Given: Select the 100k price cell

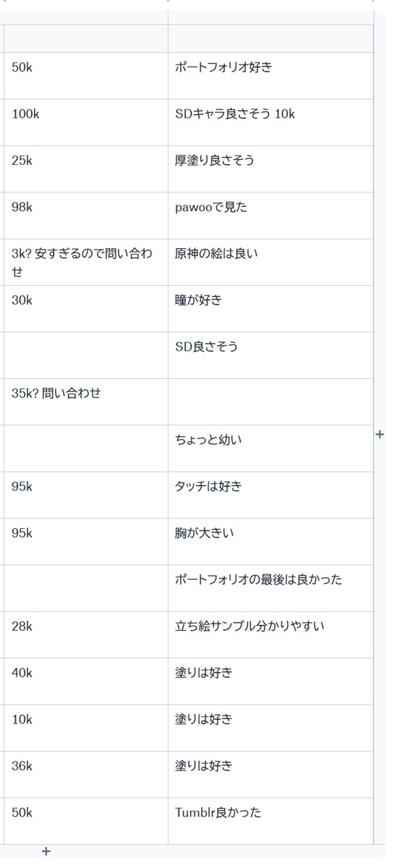Looking at the screenshot, I should pos(86,122).
